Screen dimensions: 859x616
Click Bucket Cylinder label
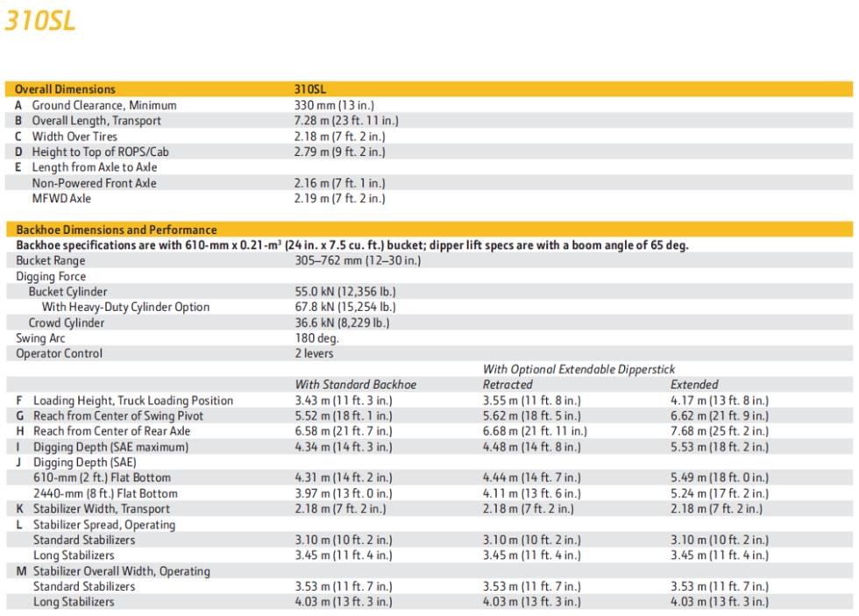(68, 291)
